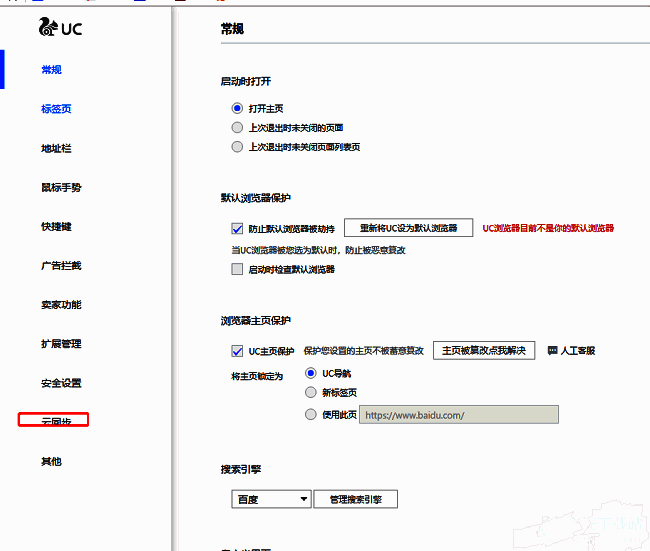Open the 地址栏 settings section
This screenshot has height=551, width=650.
click(56, 148)
